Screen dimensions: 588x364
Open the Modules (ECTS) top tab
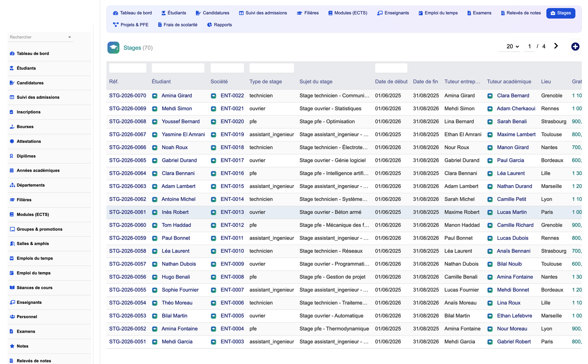pos(348,13)
